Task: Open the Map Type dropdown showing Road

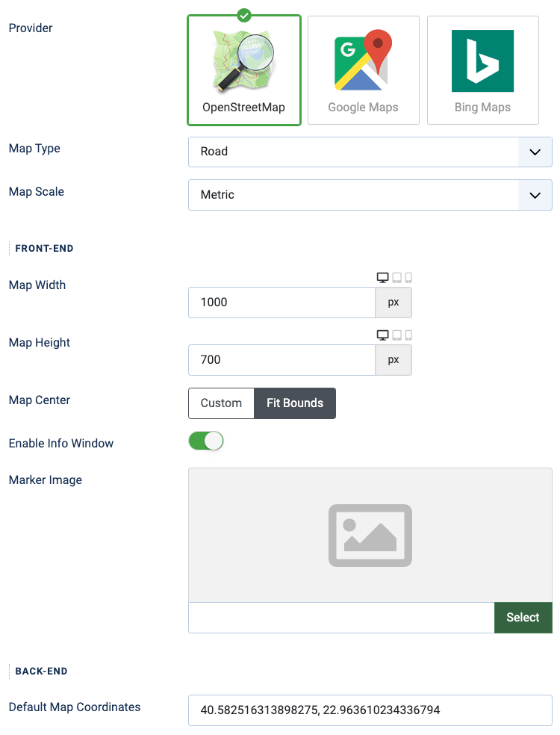Action: pyautogui.click(x=370, y=152)
